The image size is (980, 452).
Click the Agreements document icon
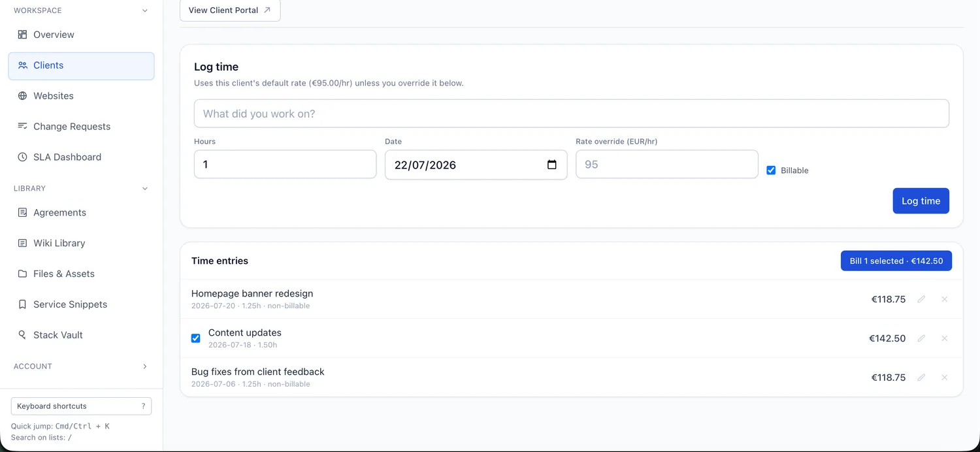pos(22,212)
